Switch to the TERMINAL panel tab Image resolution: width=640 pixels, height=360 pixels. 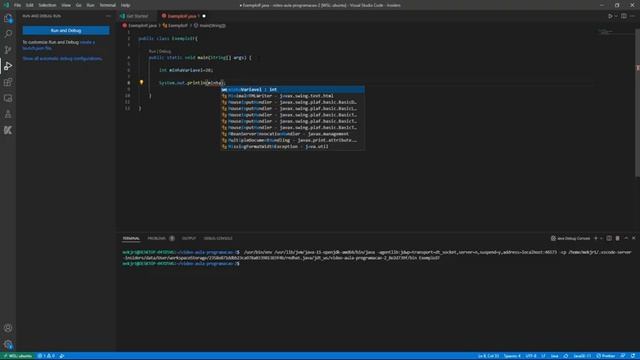click(x=131, y=238)
